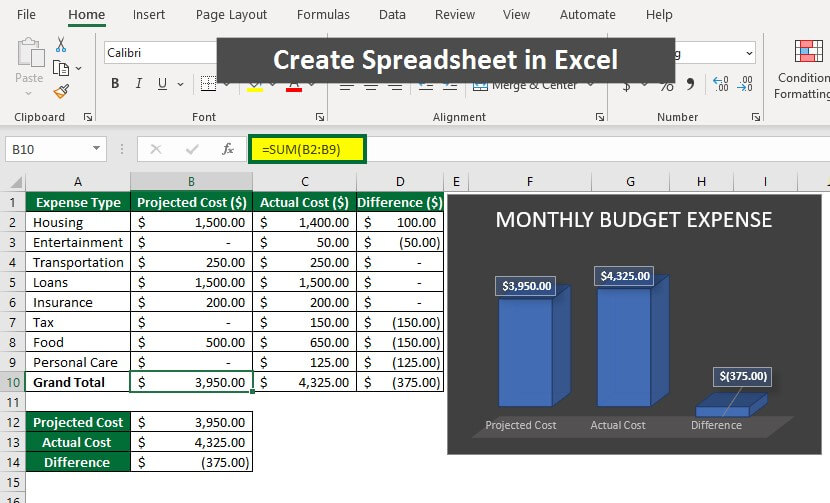Screen dimensions: 830x503
Task: Switch to the Automate tab
Action: [x=588, y=15]
